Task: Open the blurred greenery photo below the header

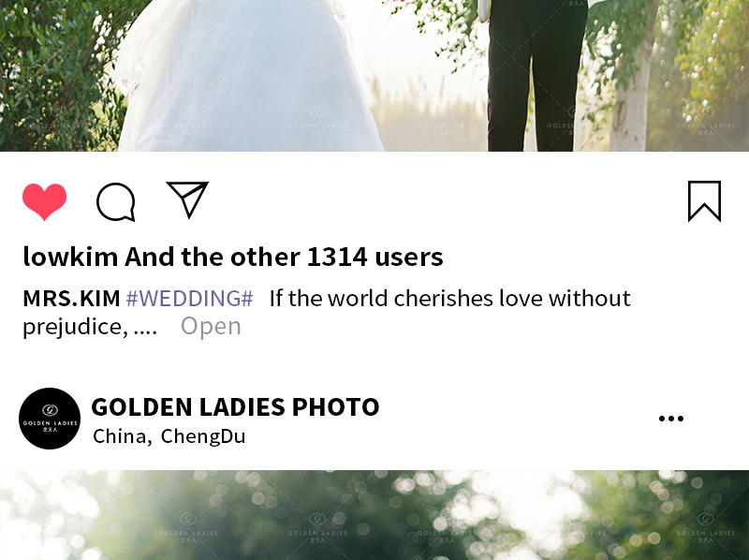Action: coord(374,515)
